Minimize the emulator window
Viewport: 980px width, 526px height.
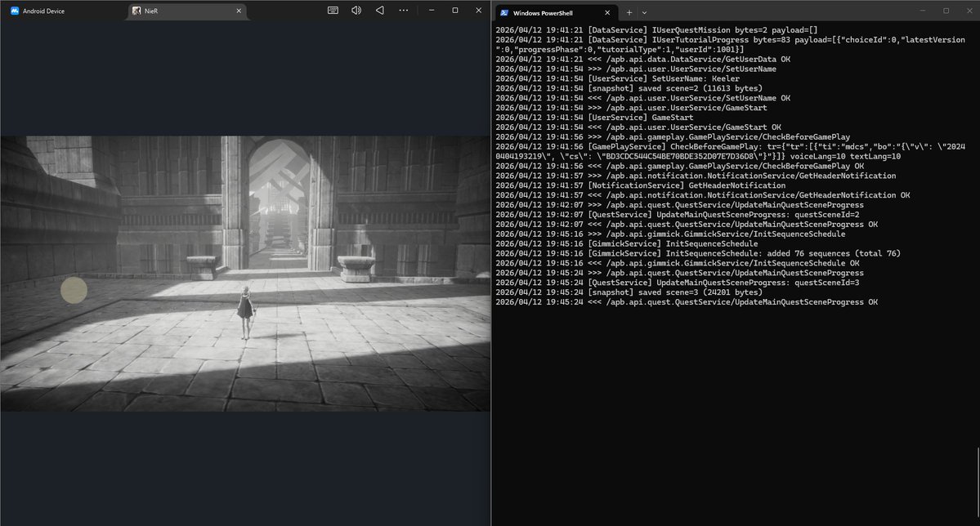tap(432, 10)
